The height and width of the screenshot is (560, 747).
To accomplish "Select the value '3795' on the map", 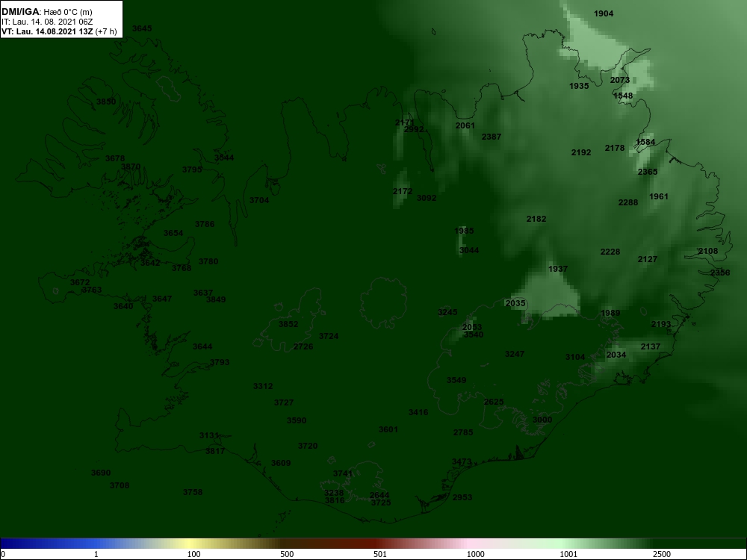I will click(192, 169).
